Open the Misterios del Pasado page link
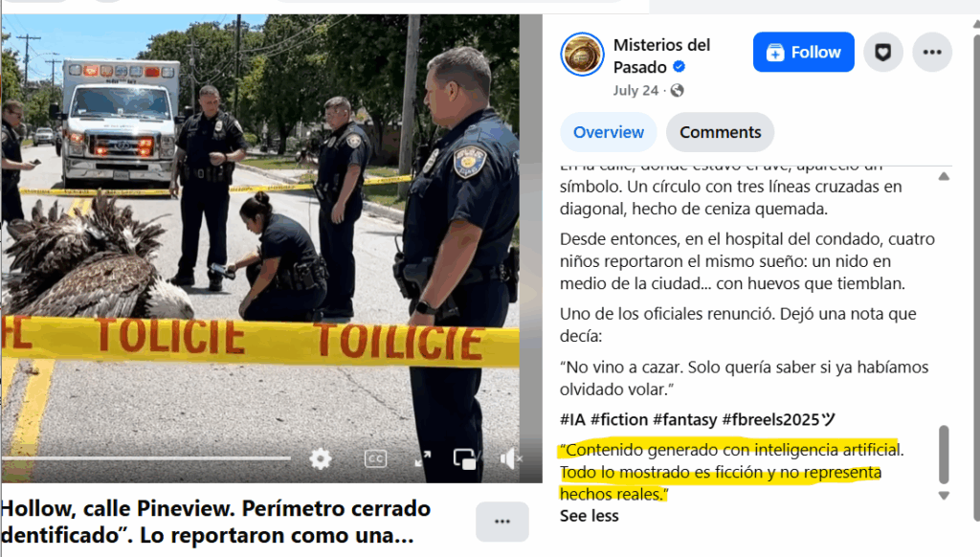This screenshot has height=557, width=980. [x=661, y=56]
